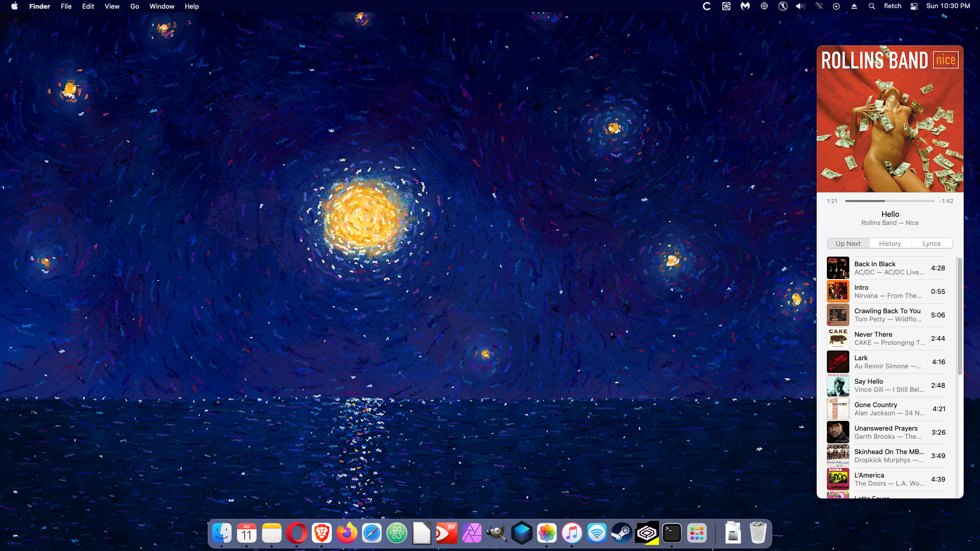
Task: Open Finder from the Dock
Action: pos(222,533)
